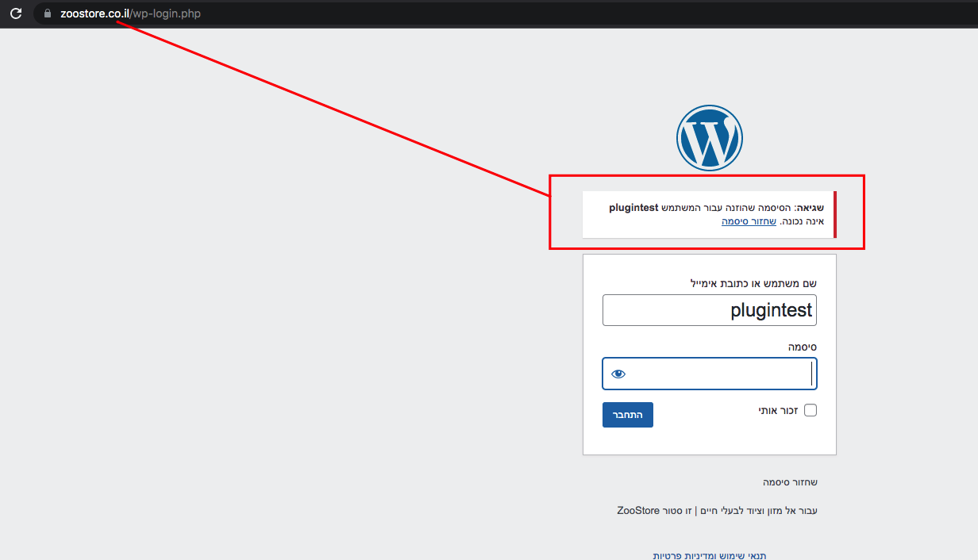Click the WordPress logo above the form
This screenshot has height=560, width=978.
point(710,138)
